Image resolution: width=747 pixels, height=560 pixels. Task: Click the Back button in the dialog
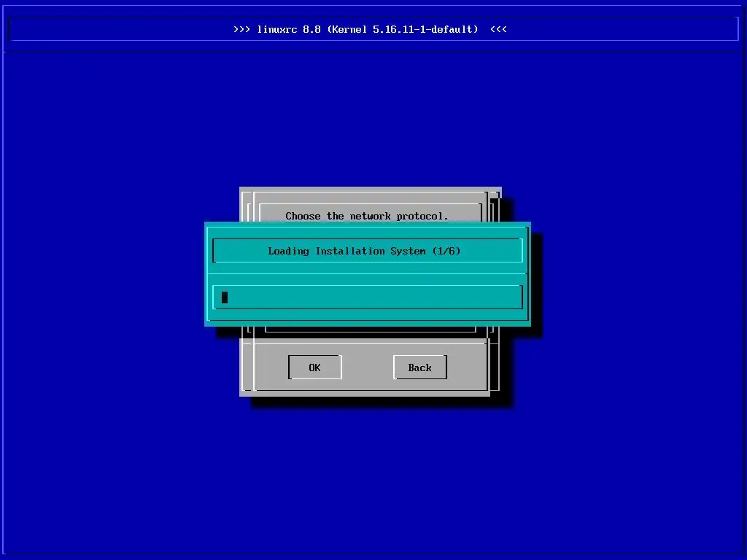click(x=419, y=367)
